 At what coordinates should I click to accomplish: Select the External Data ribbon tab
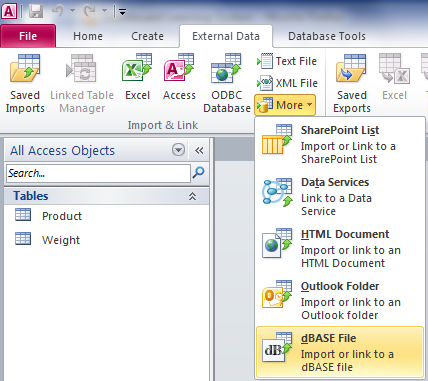(226, 36)
